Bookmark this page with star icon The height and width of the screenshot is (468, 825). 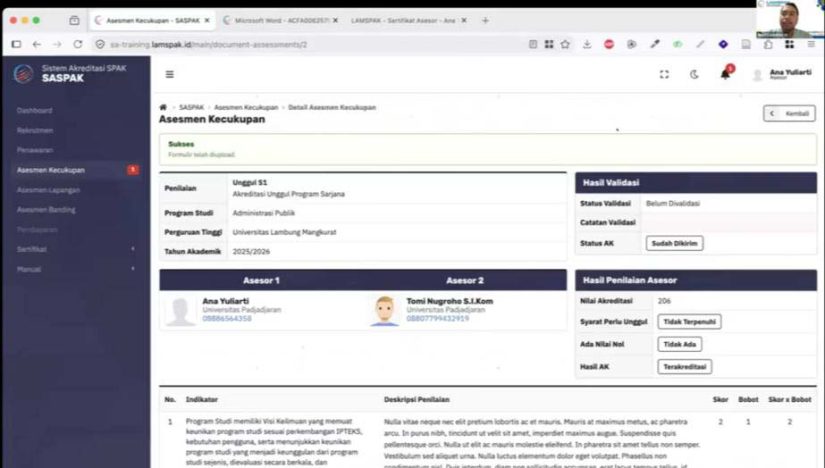click(x=565, y=44)
